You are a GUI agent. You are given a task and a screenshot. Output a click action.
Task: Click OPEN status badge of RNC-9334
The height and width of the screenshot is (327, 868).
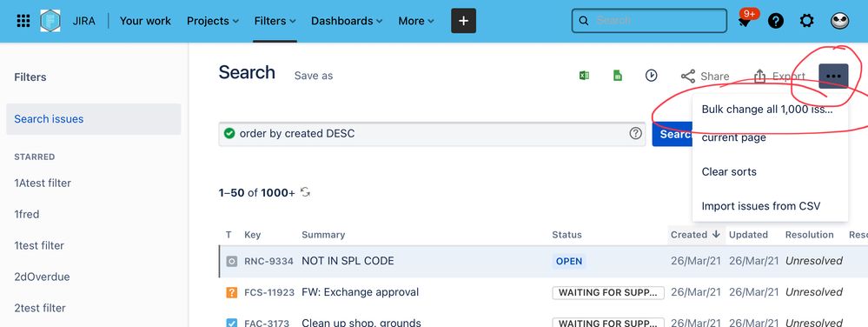tap(569, 261)
